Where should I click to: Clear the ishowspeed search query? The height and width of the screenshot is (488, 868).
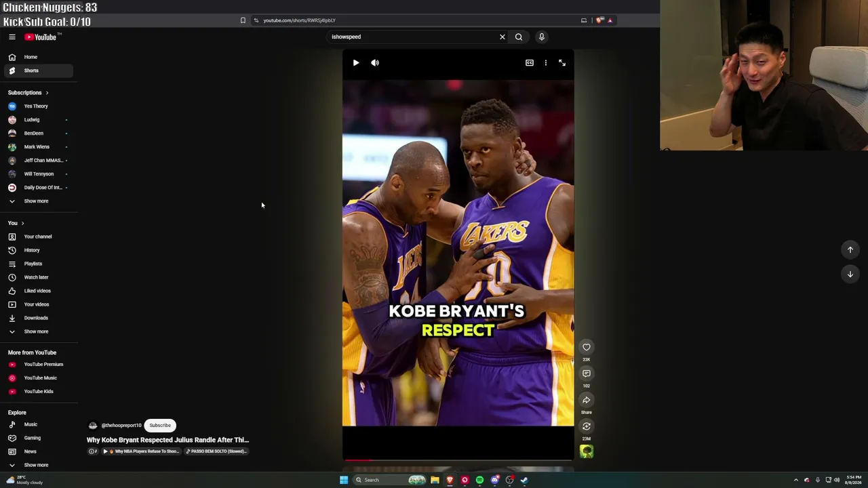point(502,37)
